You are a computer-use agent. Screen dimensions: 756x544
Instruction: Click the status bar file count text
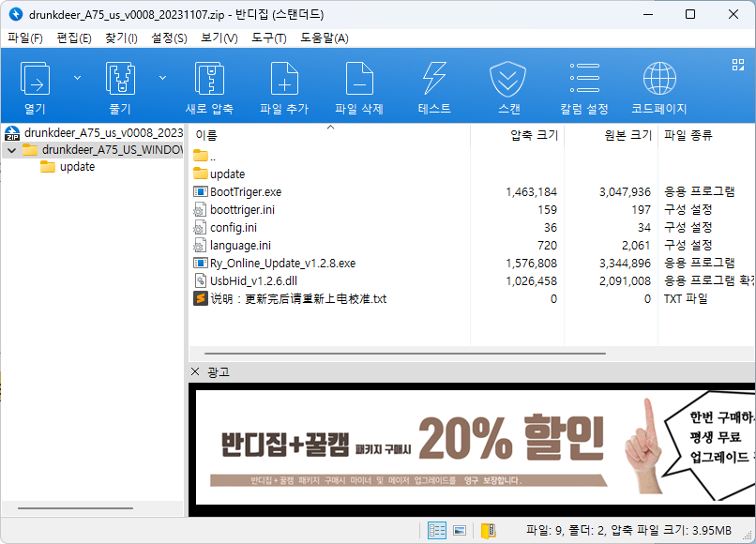pos(627,531)
